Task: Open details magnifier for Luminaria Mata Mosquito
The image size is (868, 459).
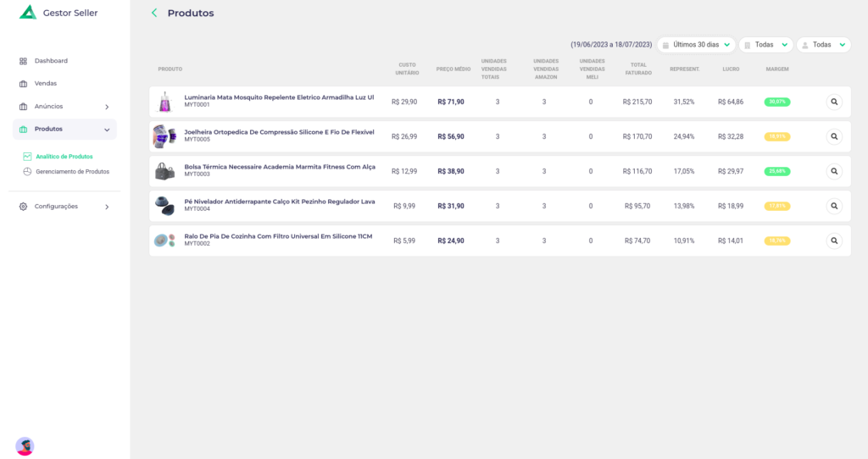Action: (x=834, y=102)
